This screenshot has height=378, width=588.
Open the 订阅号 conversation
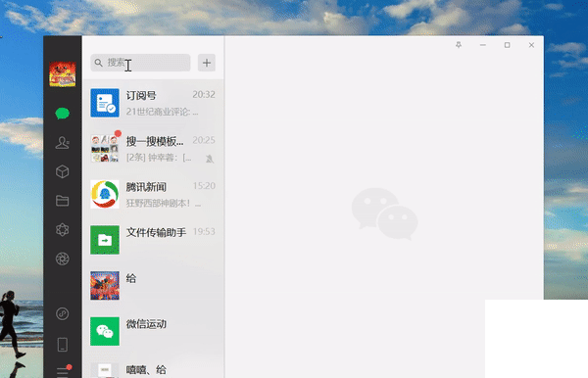[x=153, y=103]
